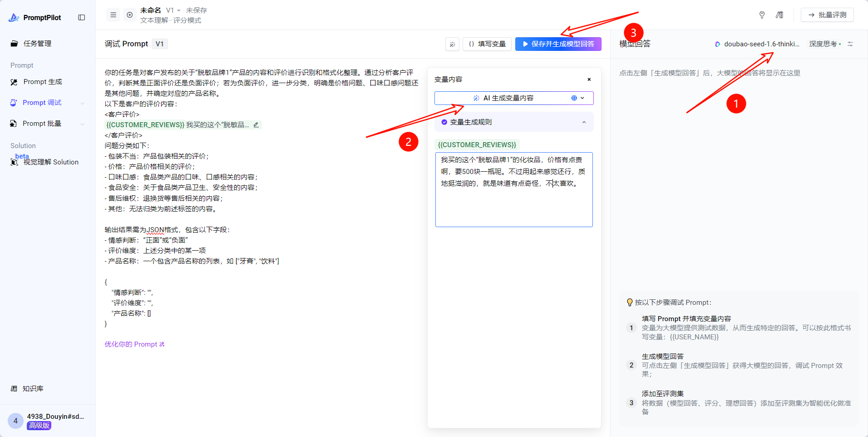The height and width of the screenshot is (437, 868).
Task: Expand the Prompt 批量 chevron
Action: 82,124
